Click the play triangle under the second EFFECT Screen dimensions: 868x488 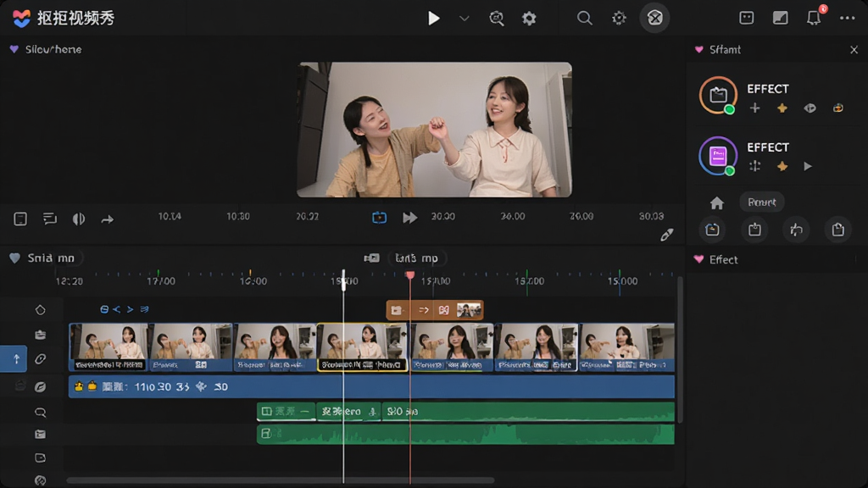(x=808, y=166)
